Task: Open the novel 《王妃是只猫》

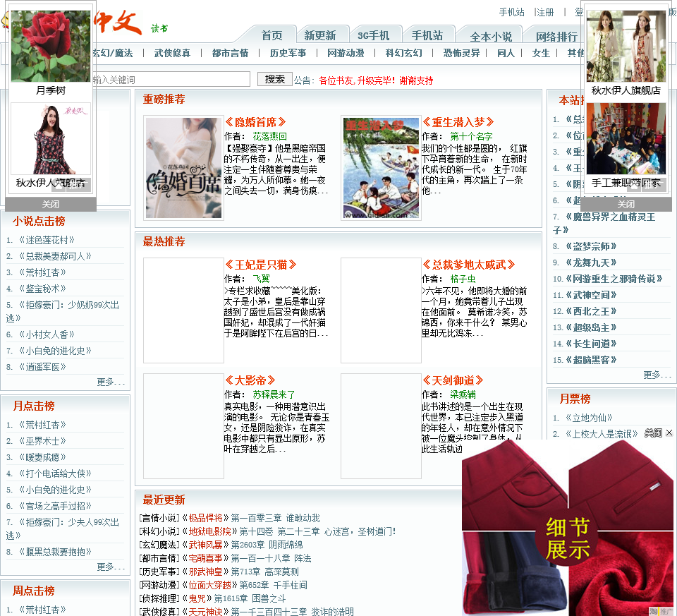Action: point(260,265)
